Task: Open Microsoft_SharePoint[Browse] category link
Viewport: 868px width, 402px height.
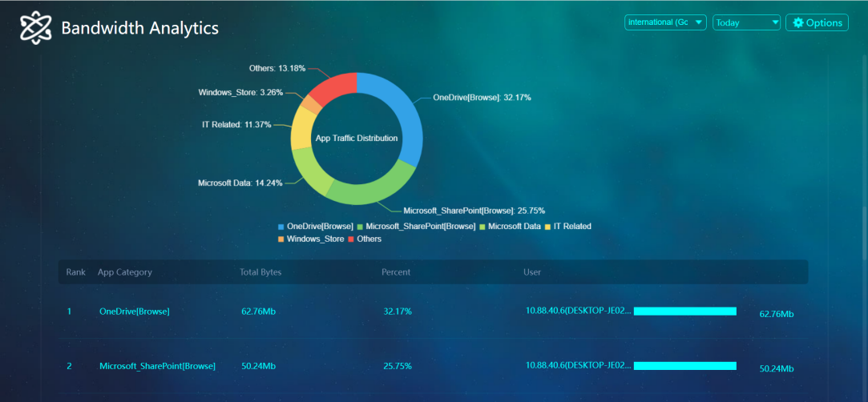Action: [x=157, y=366]
